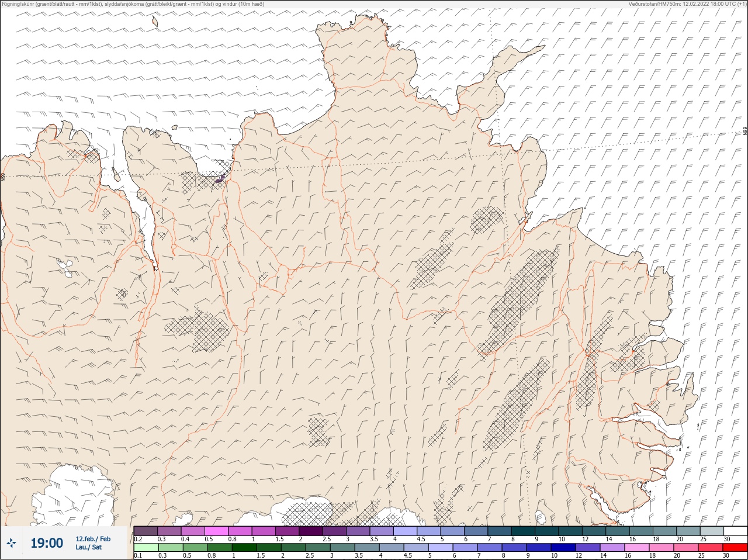Click the compass-style weather icon beside 19:00
The width and height of the screenshot is (748, 560).
(12, 543)
